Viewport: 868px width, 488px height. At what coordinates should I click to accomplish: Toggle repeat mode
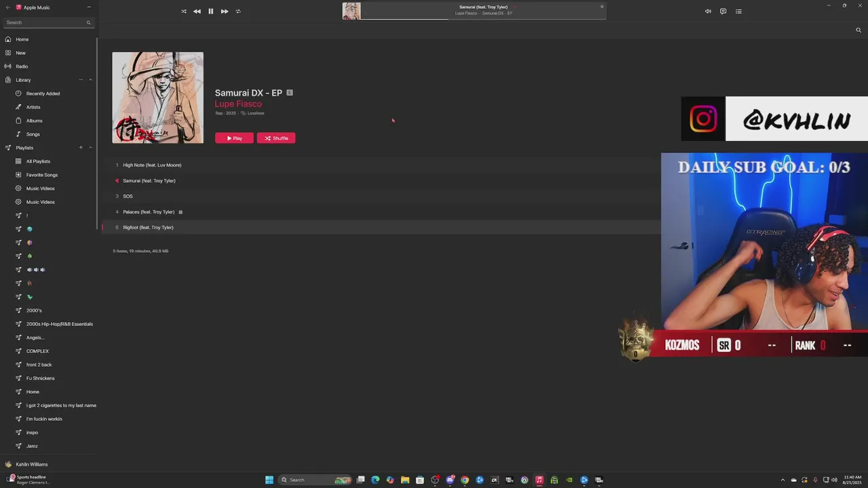pyautogui.click(x=238, y=12)
